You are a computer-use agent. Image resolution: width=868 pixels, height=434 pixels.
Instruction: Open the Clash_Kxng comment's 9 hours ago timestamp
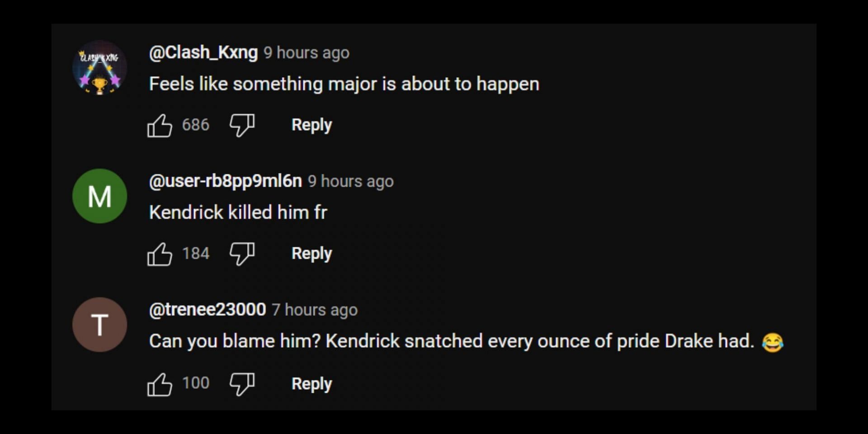pos(307,53)
